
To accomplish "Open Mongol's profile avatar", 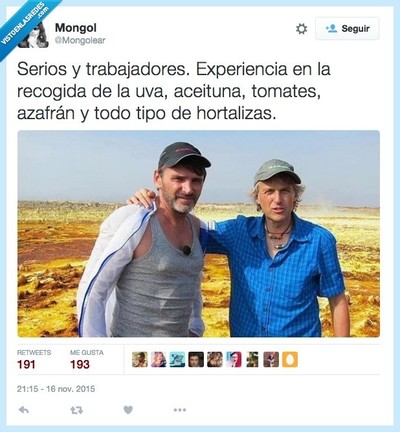I will (x=33, y=33).
